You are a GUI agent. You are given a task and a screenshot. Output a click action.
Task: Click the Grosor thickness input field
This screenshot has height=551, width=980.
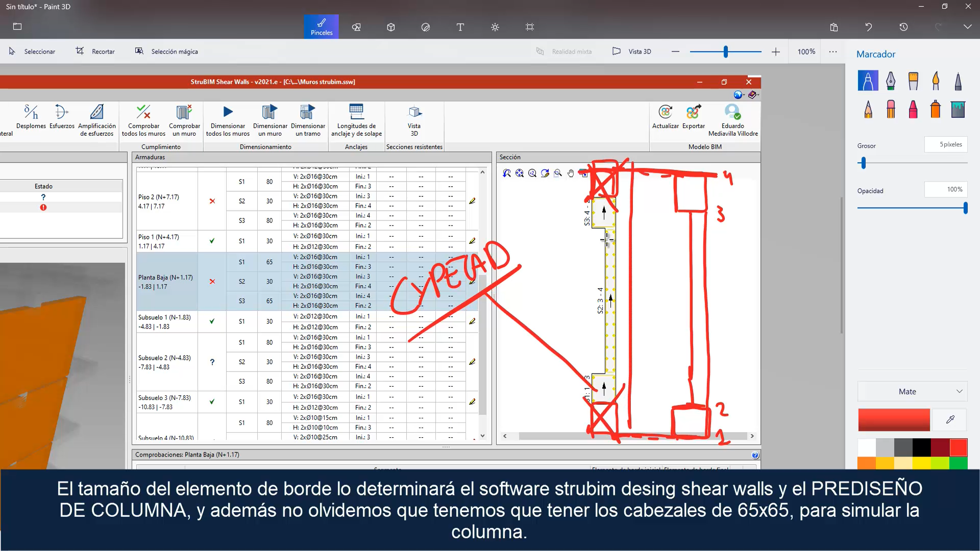[x=946, y=144]
